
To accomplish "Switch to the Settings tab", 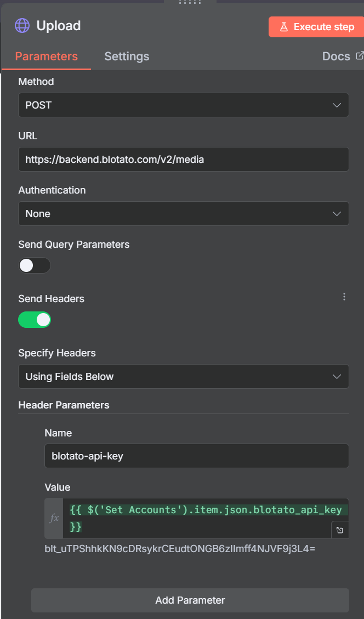I will tap(127, 56).
